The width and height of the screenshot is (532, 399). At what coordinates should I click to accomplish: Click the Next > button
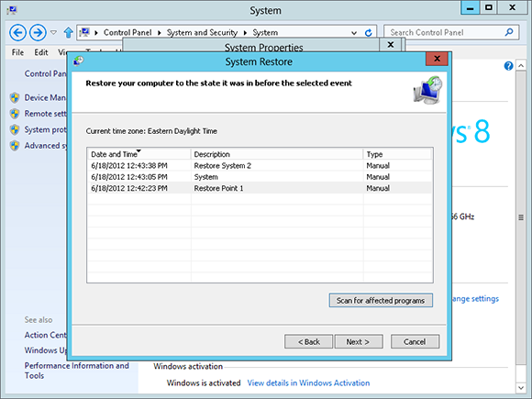pyautogui.click(x=359, y=341)
